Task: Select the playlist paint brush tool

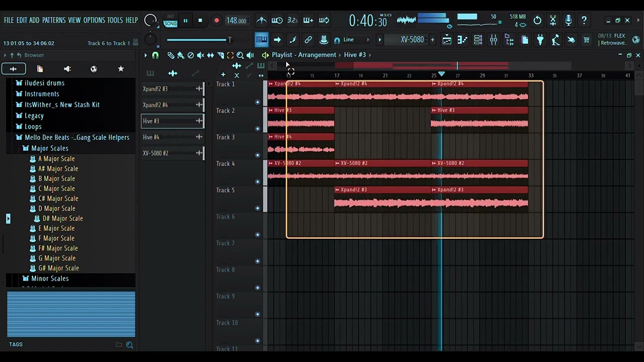Action: (181, 55)
